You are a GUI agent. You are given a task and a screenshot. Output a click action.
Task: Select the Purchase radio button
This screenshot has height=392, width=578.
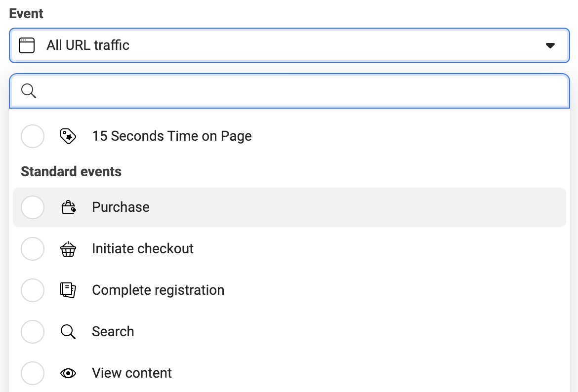pyautogui.click(x=33, y=207)
